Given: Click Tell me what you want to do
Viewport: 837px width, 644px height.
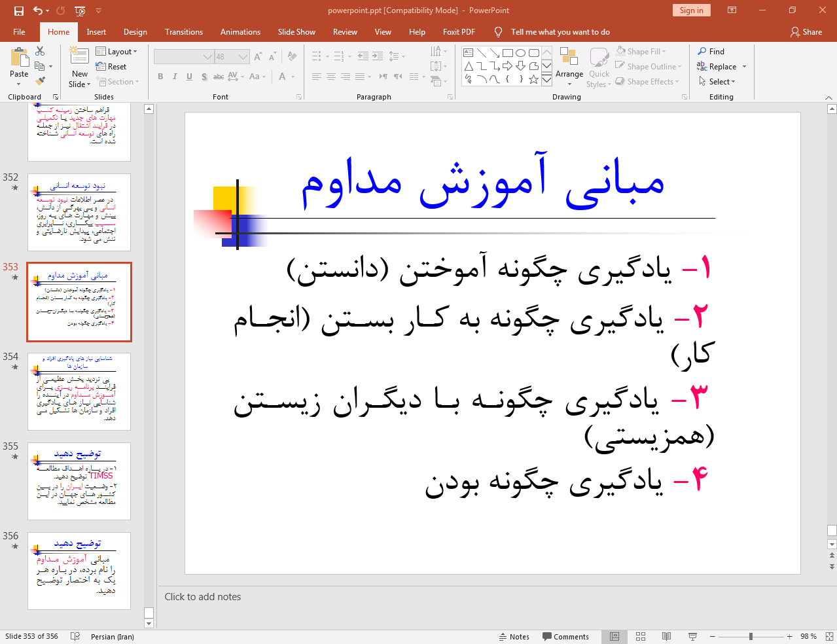Looking at the screenshot, I should [560, 31].
